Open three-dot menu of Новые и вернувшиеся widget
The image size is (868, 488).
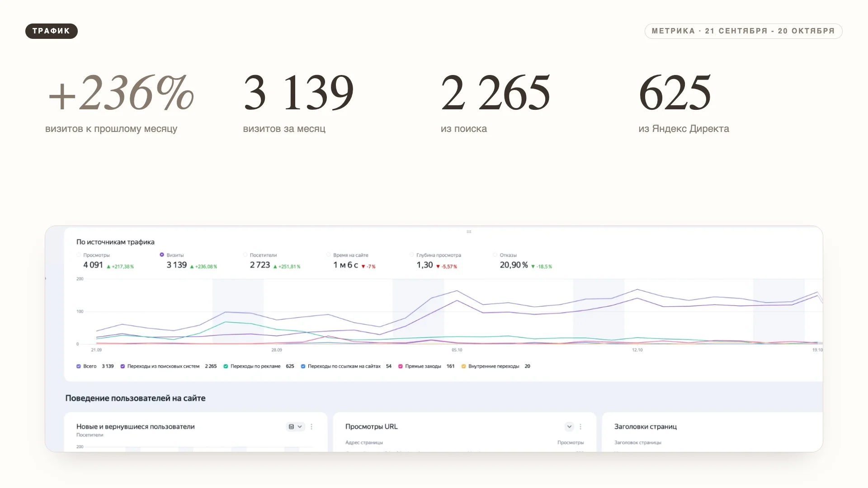tap(311, 427)
